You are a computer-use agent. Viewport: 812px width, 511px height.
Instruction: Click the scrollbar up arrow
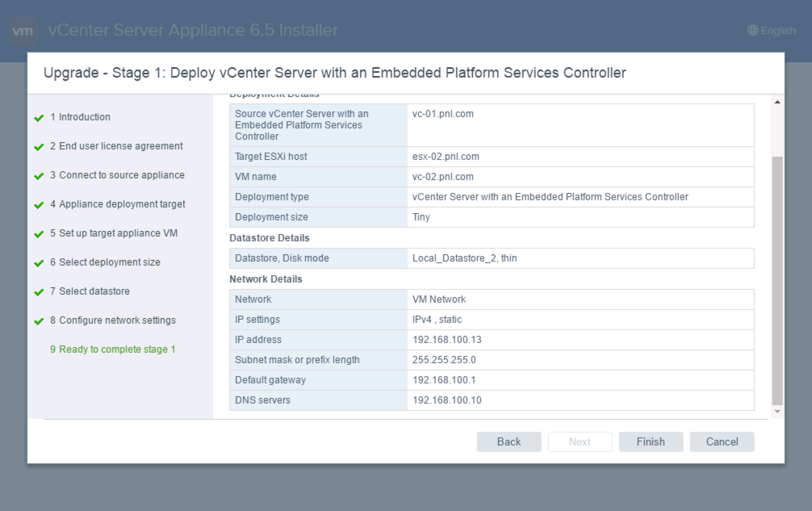pos(777,102)
